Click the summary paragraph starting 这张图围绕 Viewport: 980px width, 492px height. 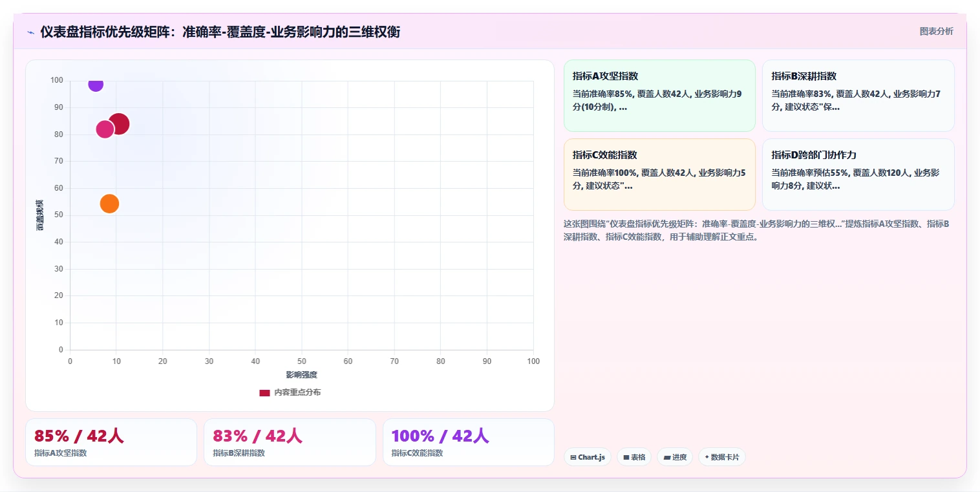pos(756,230)
